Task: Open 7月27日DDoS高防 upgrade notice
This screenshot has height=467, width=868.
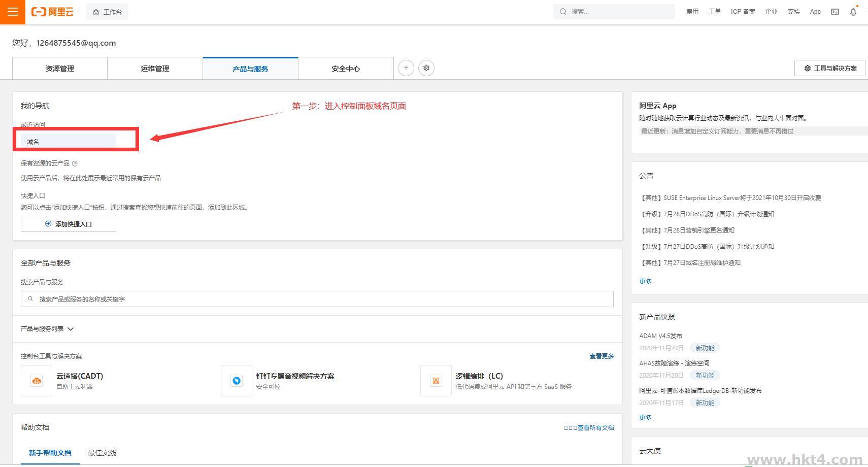Action: (707, 247)
